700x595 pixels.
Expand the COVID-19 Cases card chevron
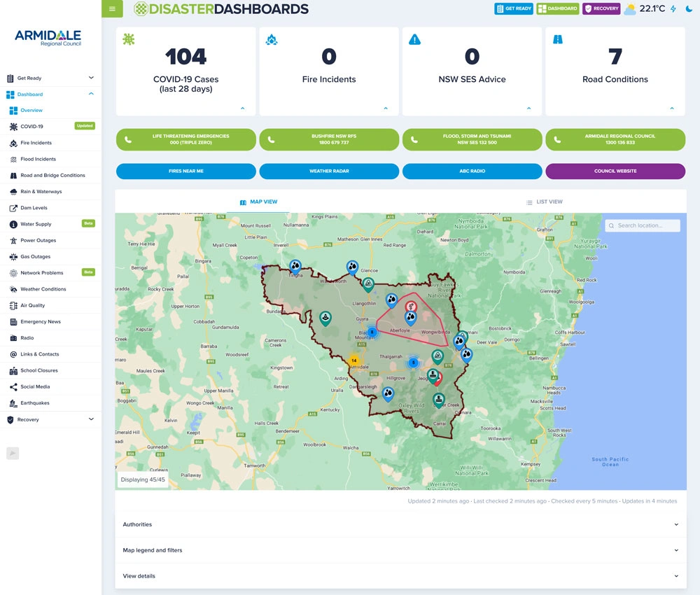[x=243, y=108]
